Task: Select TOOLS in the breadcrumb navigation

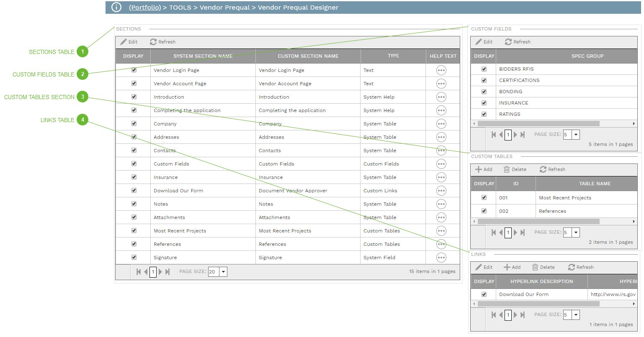Action: click(180, 7)
